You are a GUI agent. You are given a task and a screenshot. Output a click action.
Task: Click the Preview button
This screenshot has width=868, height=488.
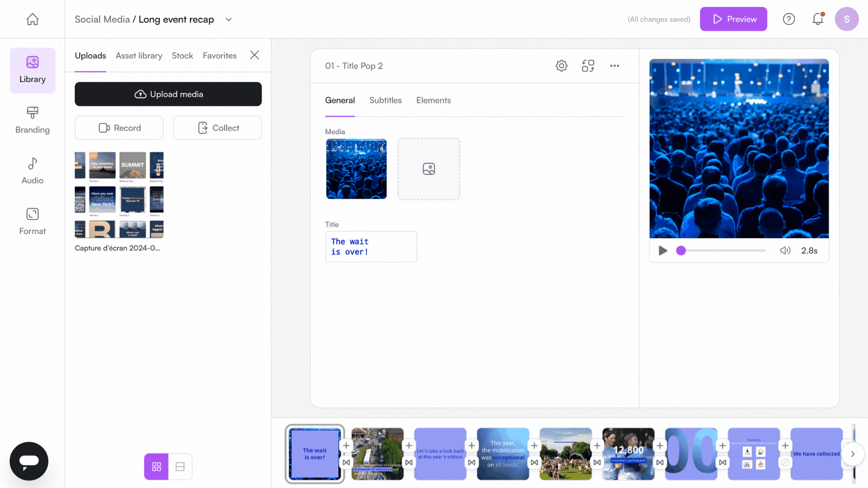733,19
